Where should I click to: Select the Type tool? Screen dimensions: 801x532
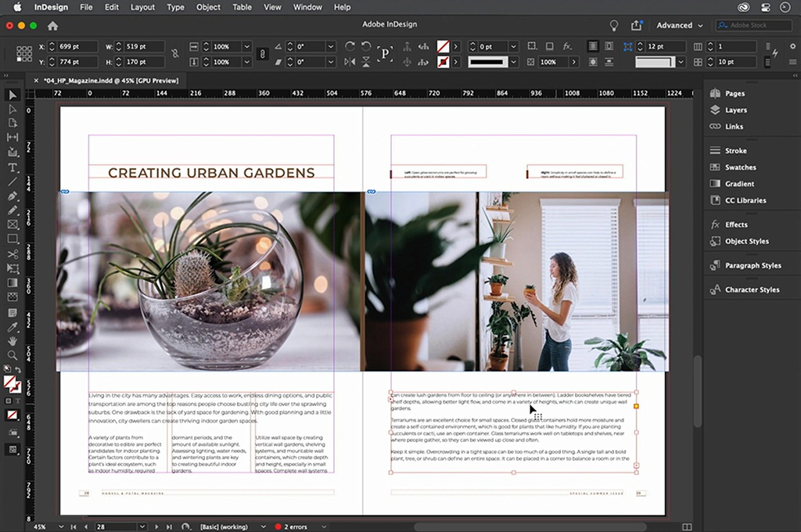tap(13, 167)
